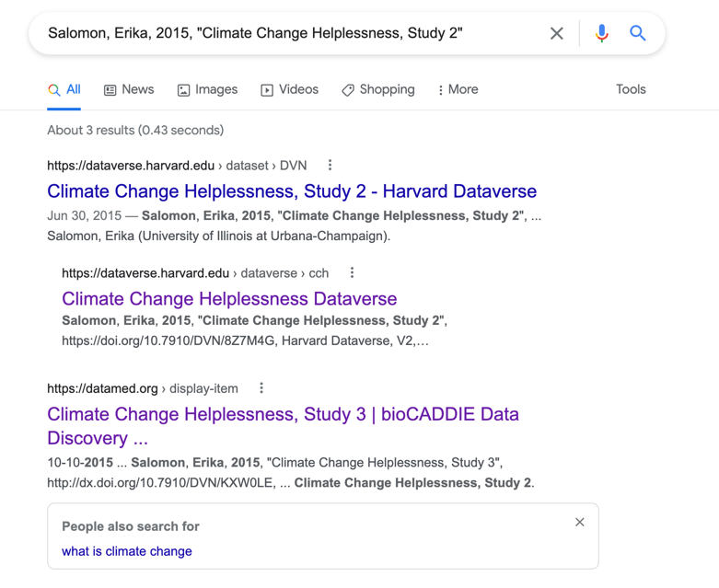
Task: Clear the search query with the X icon
Action: point(557,33)
